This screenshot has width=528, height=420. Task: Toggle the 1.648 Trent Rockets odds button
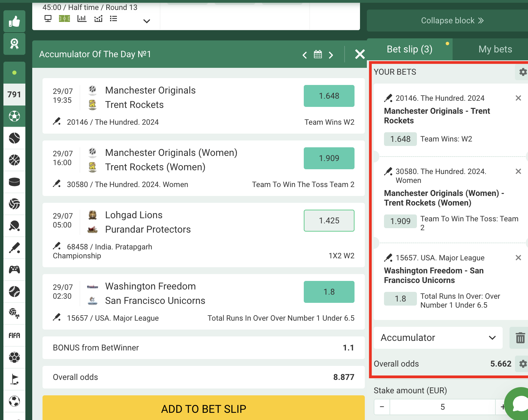[x=329, y=96]
